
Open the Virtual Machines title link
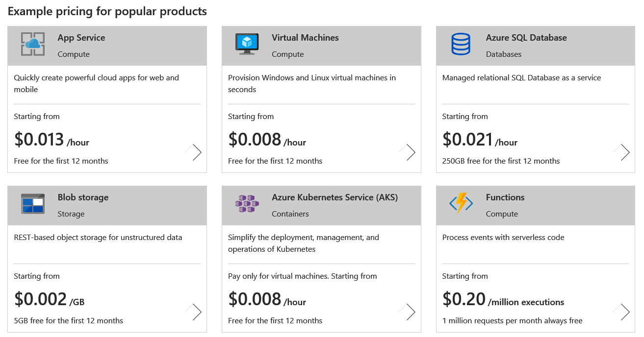305,38
